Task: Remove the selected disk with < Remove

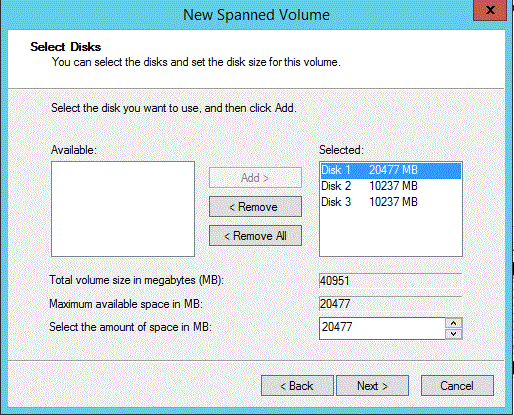Action: tap(255, 207)
